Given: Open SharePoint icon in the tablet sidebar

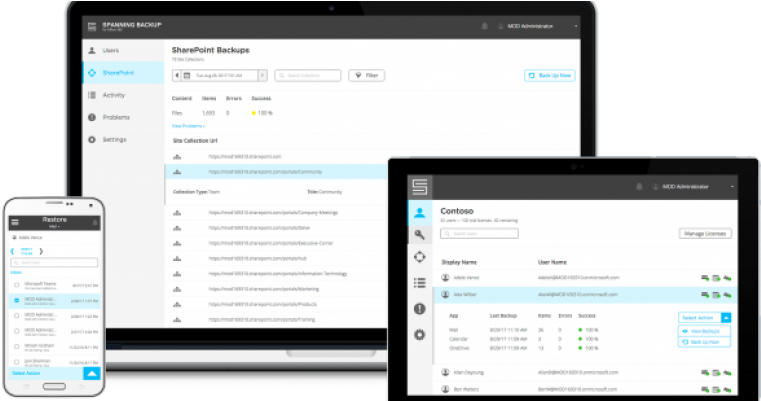Looking at the screenshot, I should 420,257.
